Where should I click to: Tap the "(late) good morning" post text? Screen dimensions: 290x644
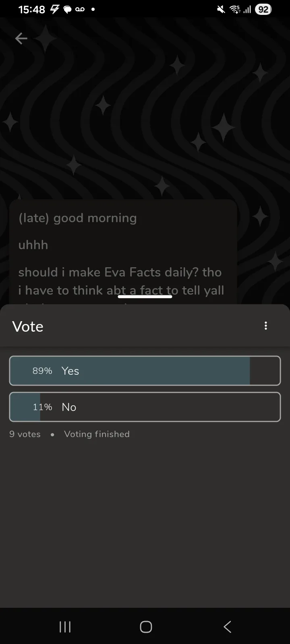tap(78, 218)
